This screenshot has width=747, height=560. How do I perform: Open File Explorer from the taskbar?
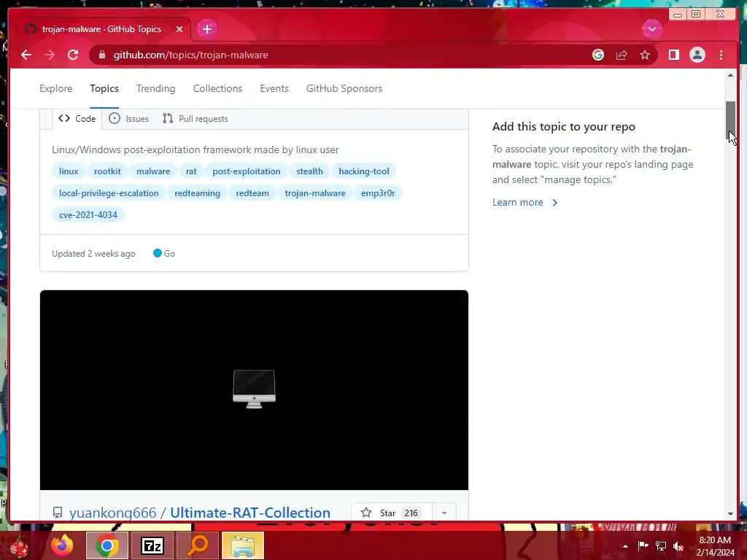(243, 545)
